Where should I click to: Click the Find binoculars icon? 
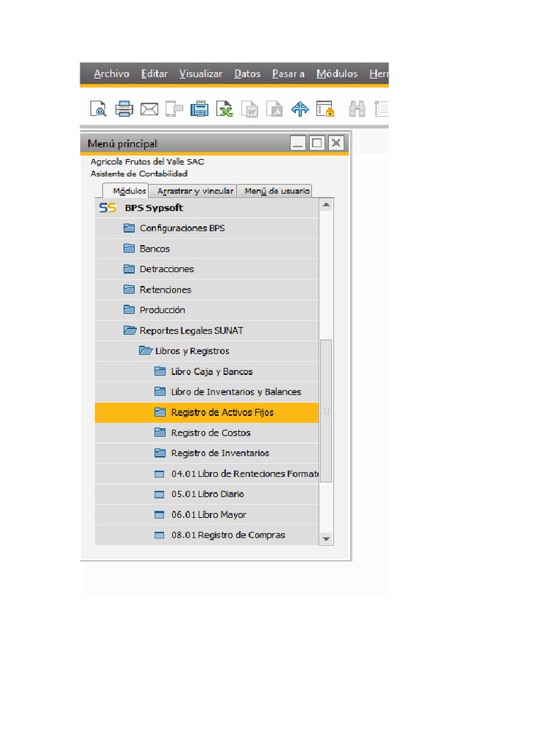[x=357, y=109]
